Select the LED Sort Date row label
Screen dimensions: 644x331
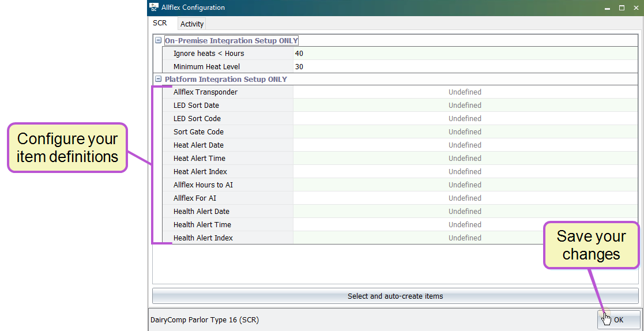tap(197, 105)
